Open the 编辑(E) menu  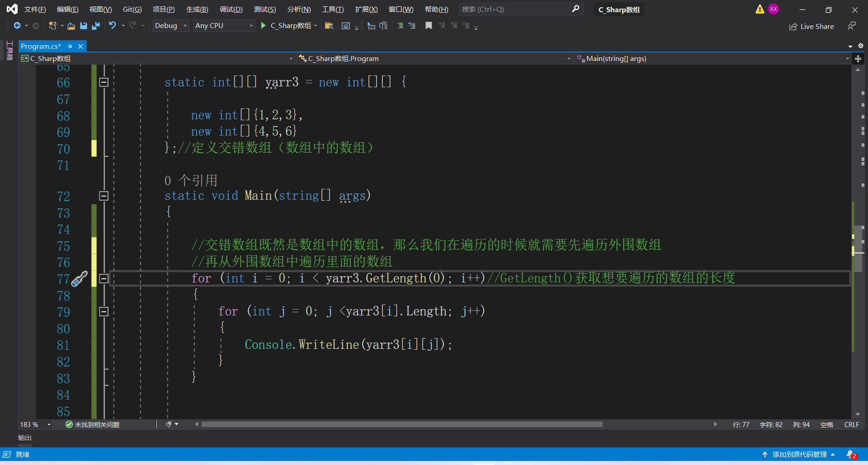point(67,9)
